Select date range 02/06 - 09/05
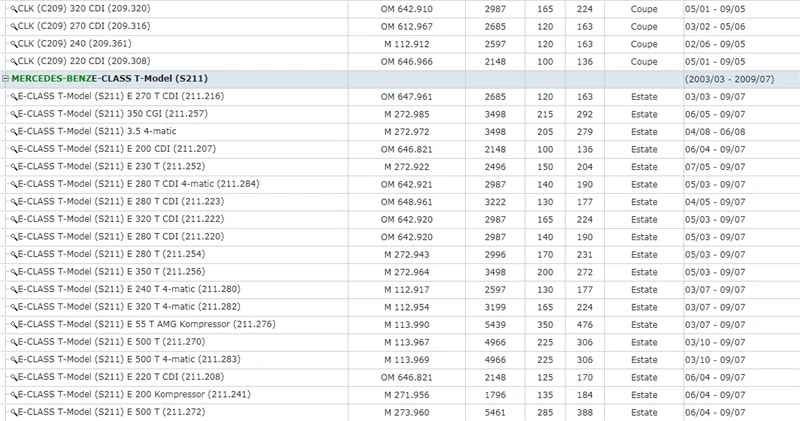This screenshot has width=800, height=421. pos(715,44)
